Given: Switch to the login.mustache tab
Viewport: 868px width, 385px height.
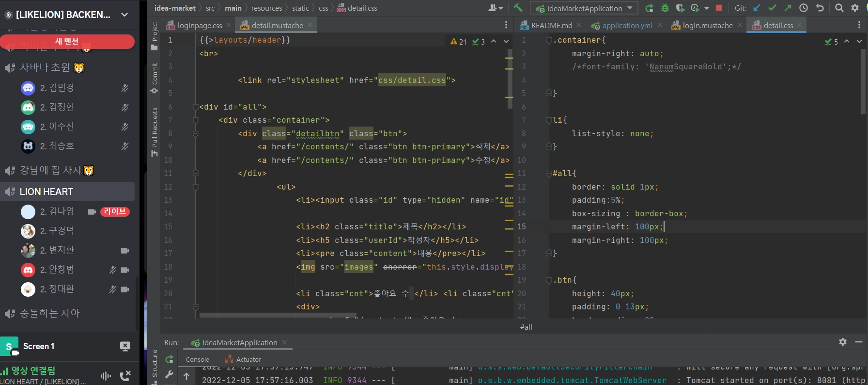Looking at the screenshot, I should pos(707,25).
